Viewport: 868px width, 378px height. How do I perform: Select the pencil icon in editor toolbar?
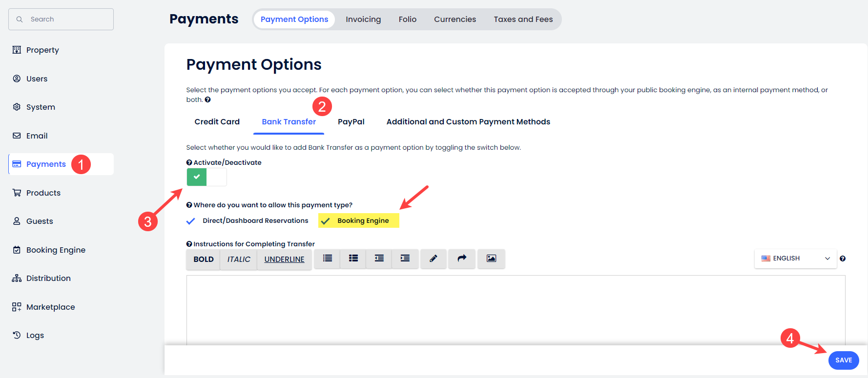point(433,259)
